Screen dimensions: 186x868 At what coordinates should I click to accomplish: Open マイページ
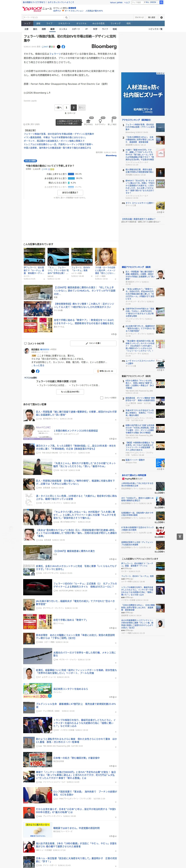click(139, 18)
